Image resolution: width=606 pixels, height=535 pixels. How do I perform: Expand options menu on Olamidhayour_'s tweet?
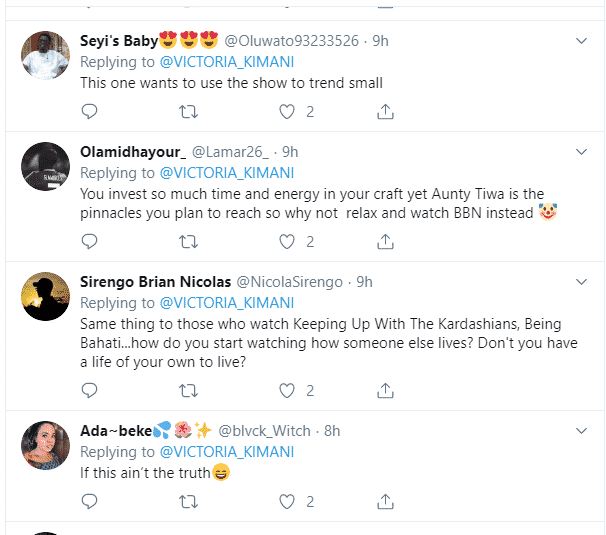pos(583,152)
